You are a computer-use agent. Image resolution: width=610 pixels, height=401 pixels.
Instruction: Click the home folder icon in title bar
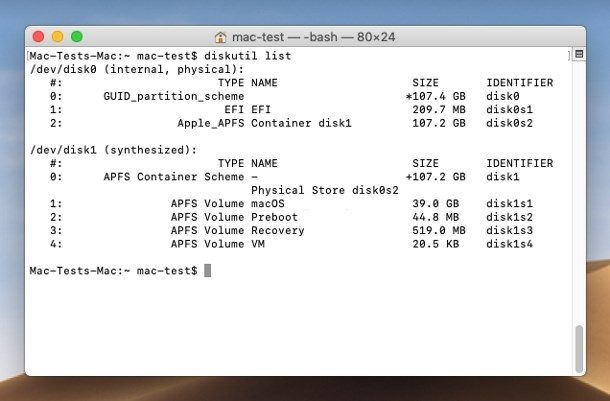221,37
